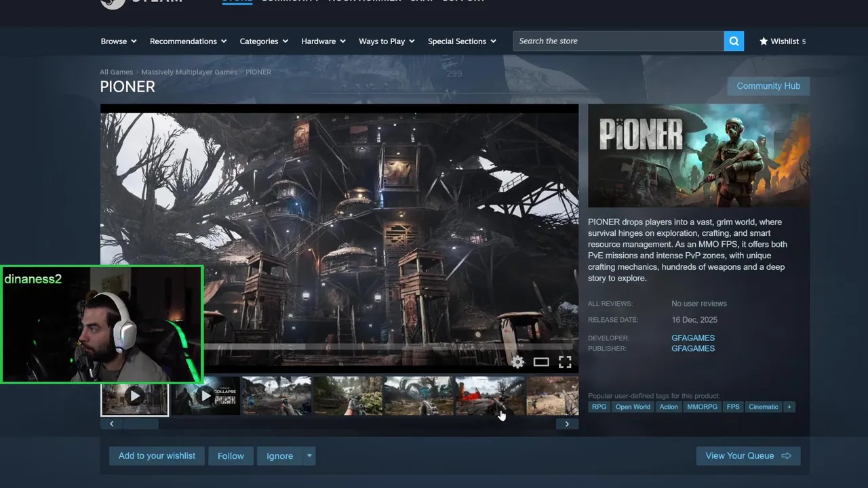Open the Wishlist link

782,41
